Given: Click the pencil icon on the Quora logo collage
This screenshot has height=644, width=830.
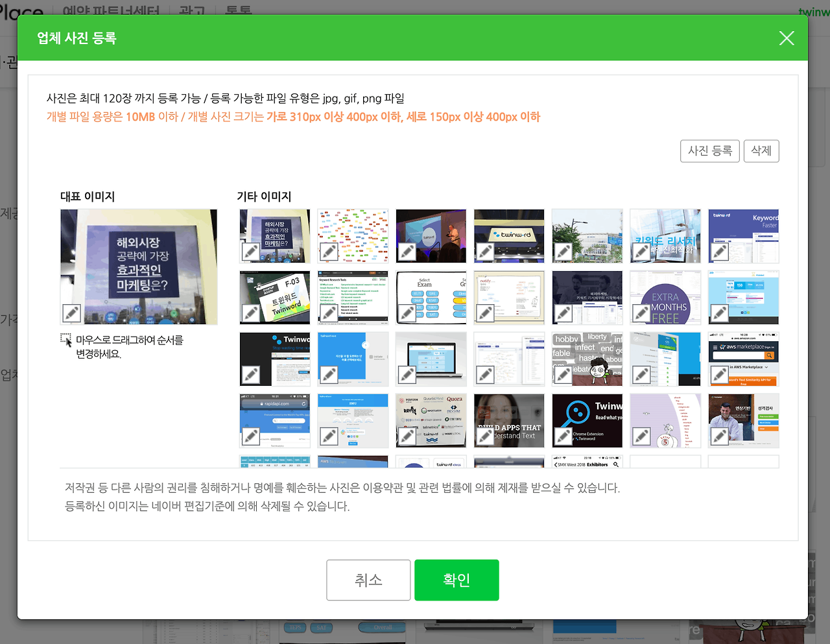Looking at the screenshot, I should pyautogui.click(x=406, y=436).
